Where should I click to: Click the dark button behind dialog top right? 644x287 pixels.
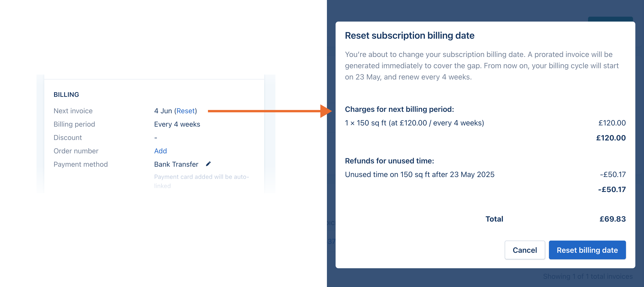pos(610,19)
